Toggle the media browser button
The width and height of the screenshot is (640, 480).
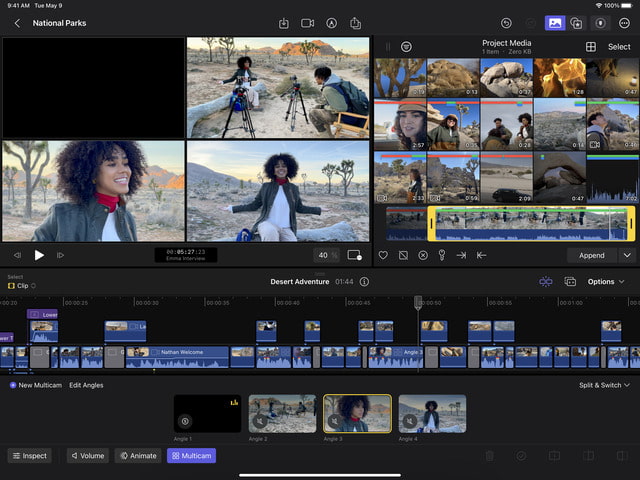(554, 23)
